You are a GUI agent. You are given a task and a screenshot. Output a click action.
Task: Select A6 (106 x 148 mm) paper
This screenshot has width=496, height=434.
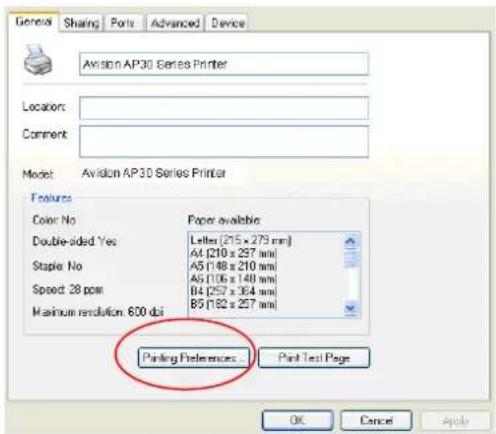[x=233, y=279]
